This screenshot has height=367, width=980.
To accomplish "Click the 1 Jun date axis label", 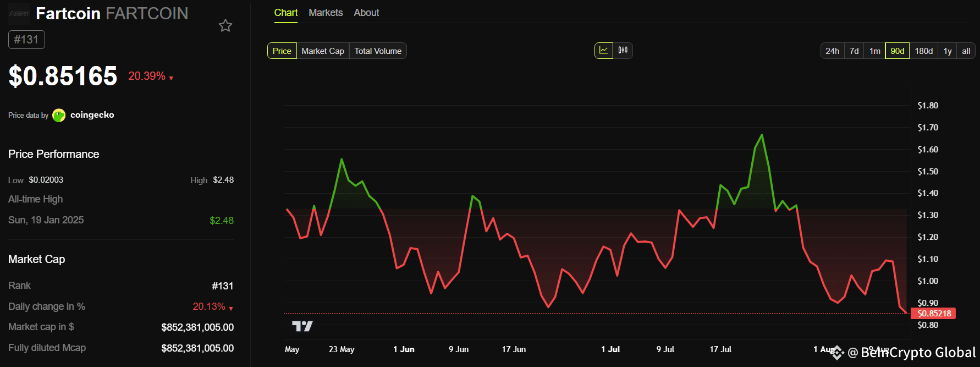I will coord(404,349).
